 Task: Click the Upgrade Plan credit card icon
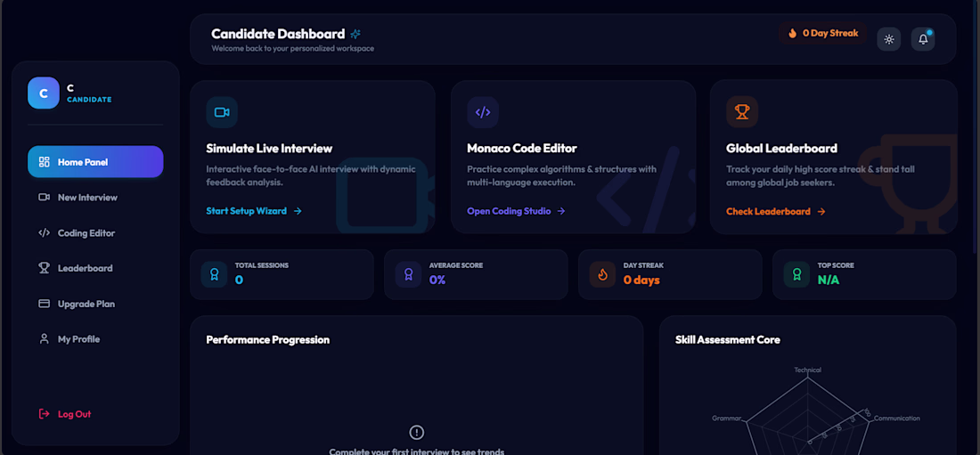tap(44, 304)
